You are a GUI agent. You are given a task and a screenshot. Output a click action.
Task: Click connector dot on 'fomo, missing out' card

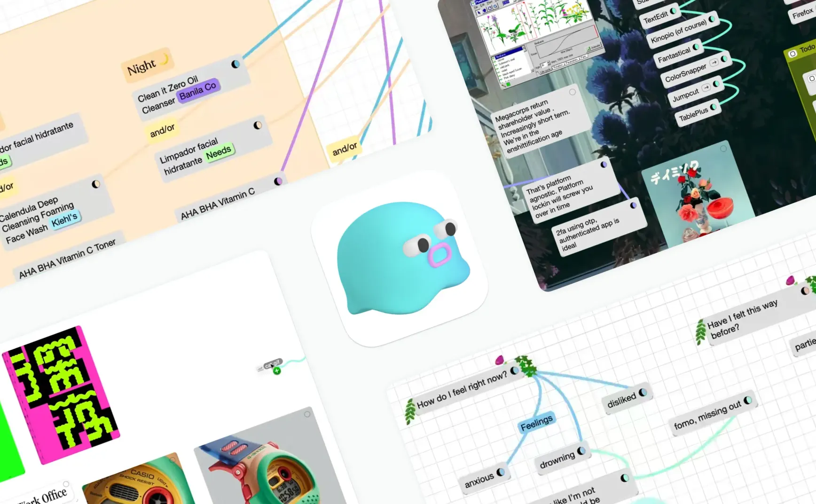point(747,400)
